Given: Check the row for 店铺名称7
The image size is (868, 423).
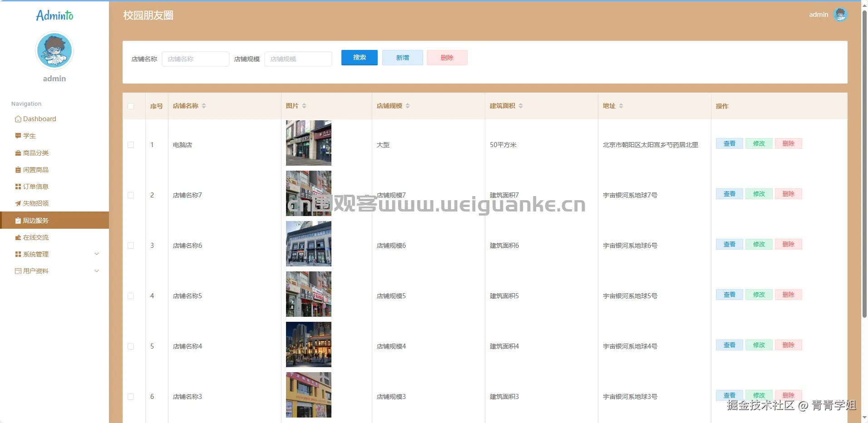Looking at the screenshot, I should point(131,195).
